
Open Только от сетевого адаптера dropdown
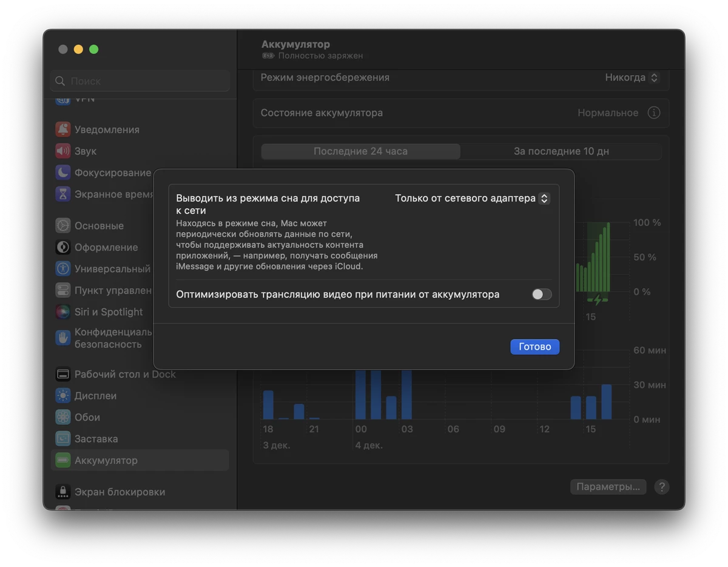(473, 199)
